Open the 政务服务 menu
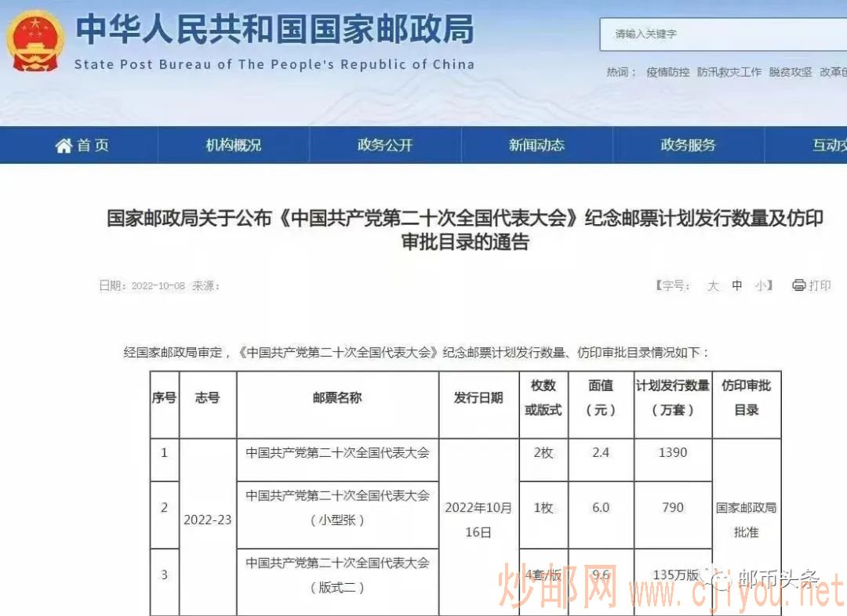Screen dimensions: 847x616 (x=688, y=145)
